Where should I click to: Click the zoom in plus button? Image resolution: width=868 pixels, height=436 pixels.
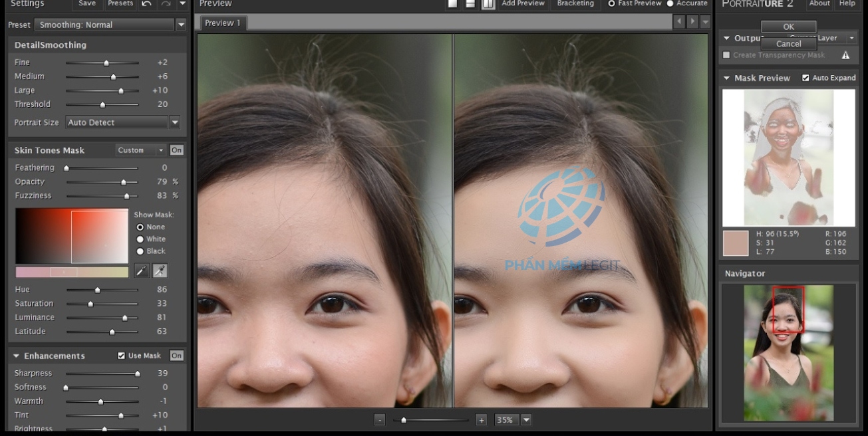(x=482, y=420)
